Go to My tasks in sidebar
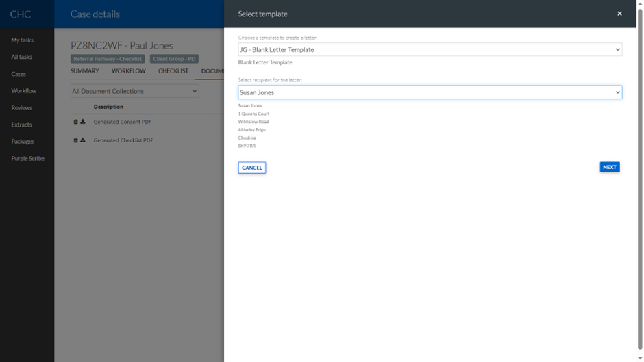 [22, 40]
